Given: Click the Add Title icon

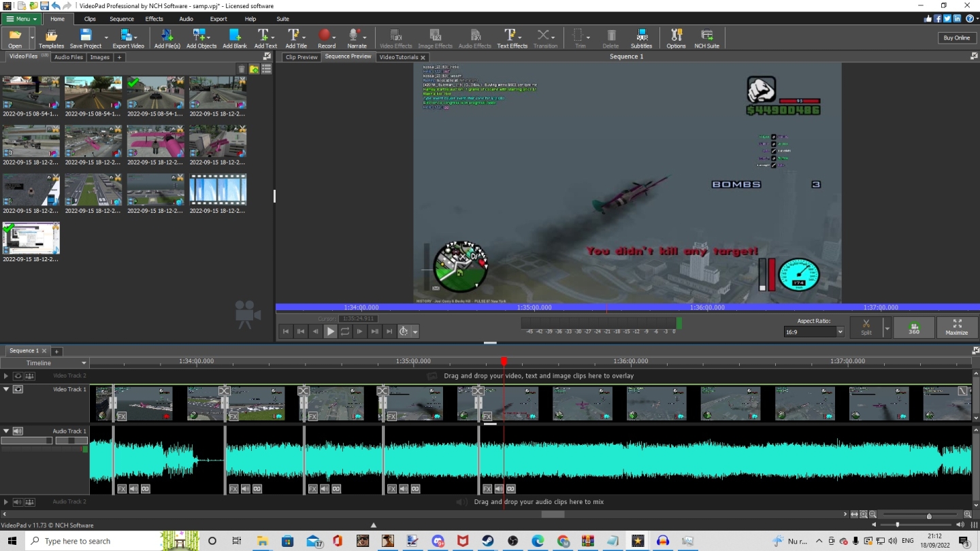Looking at the screenshot, I should (x=296, y=37).
